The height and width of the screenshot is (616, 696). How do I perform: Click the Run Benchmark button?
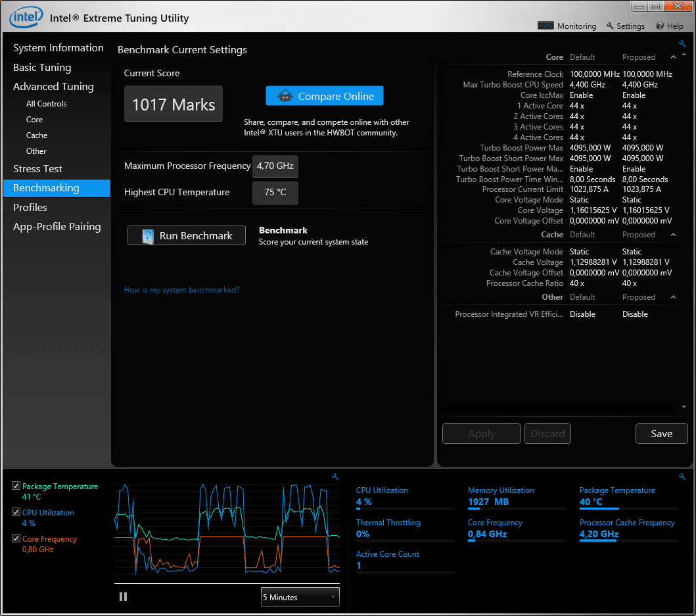[187, 235]
